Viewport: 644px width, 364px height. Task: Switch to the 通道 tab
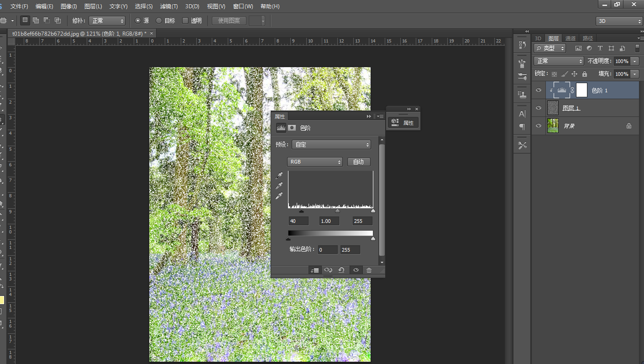point(571,38)
